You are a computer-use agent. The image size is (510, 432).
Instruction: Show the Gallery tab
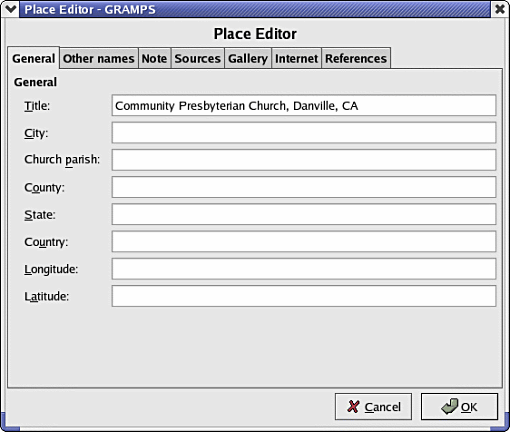[x=248, y=59]
